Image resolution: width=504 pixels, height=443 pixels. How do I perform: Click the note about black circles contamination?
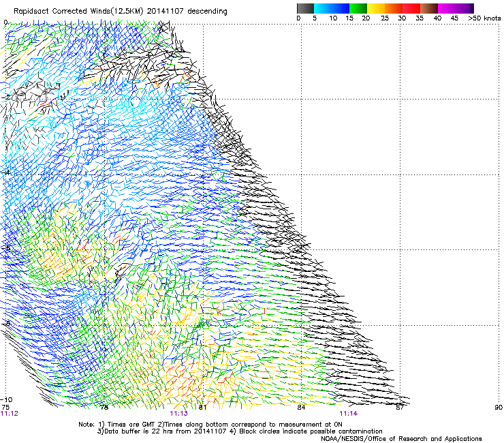(x=306, y=431)
